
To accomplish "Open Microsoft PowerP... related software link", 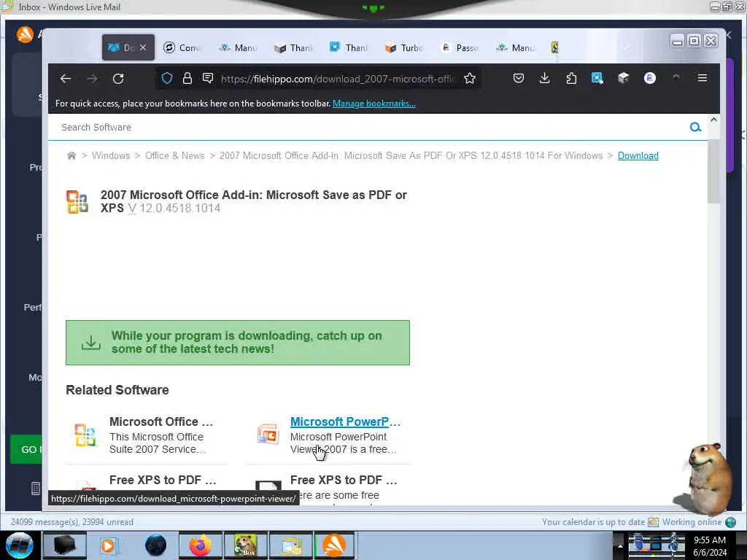I will coord(345,421).
